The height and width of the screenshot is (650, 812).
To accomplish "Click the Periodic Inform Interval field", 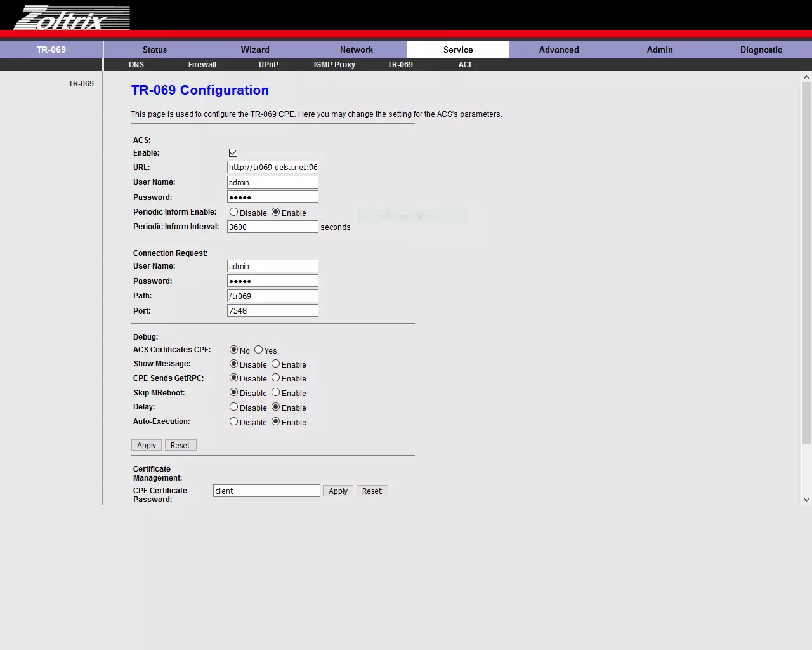I will [273, 227].
